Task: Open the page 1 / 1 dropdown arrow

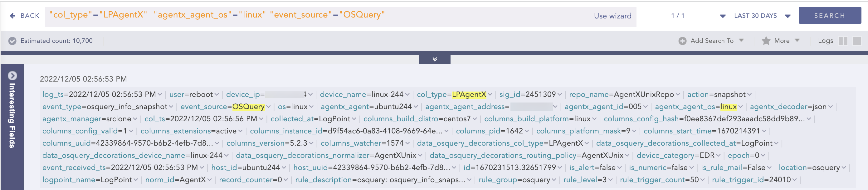Action: click(722, 16)
